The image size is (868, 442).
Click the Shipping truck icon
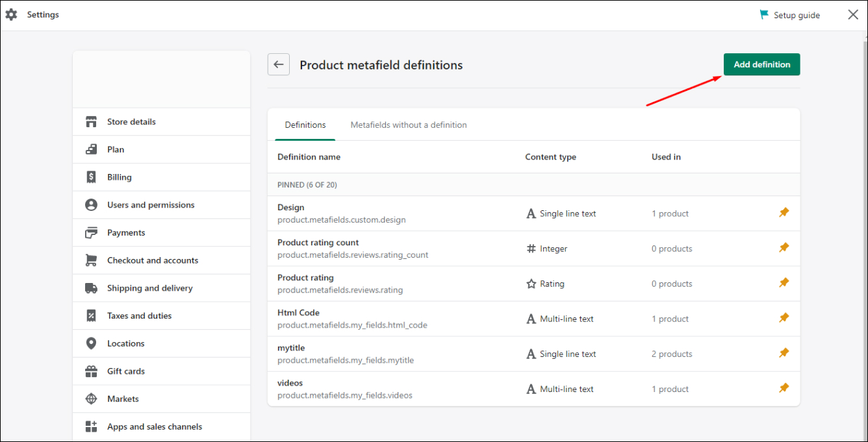(92, 288)
